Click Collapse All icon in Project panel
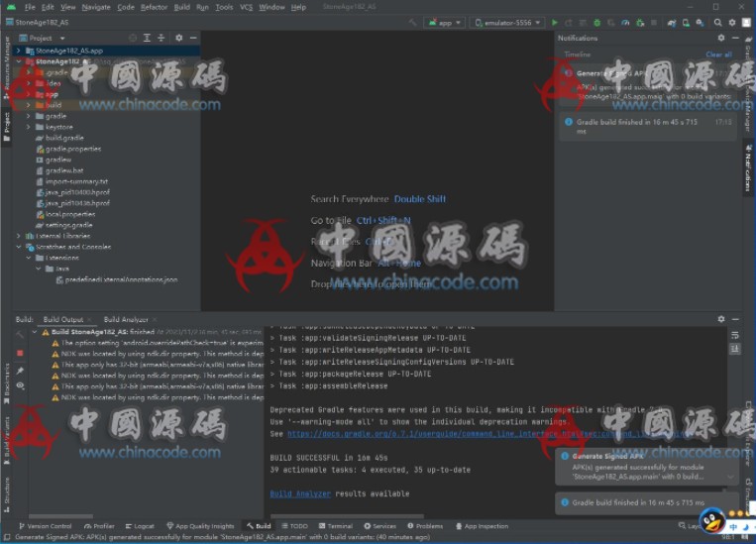 click(162, 38)
